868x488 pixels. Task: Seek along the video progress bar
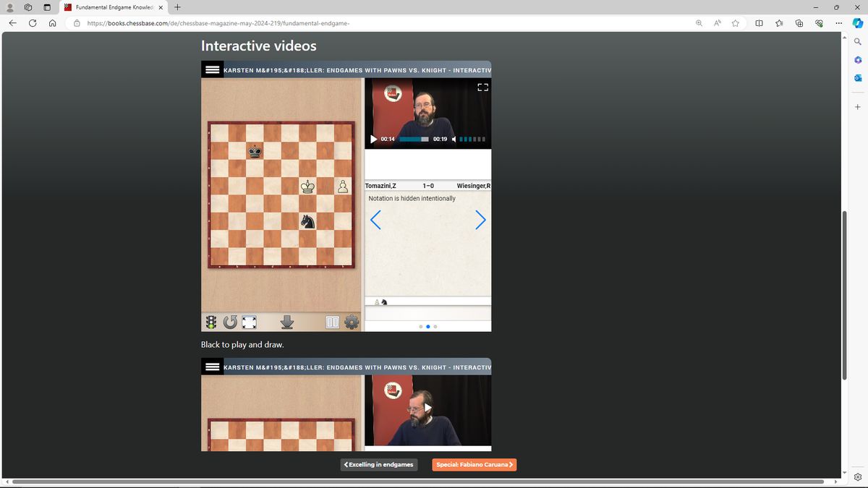pyautogui.click(x=414, y=139)
